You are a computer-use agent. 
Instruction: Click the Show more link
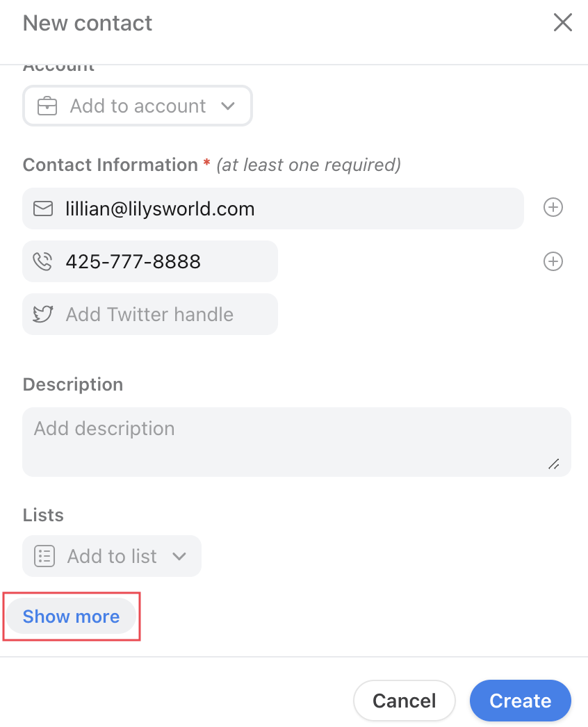click(70, 616)
